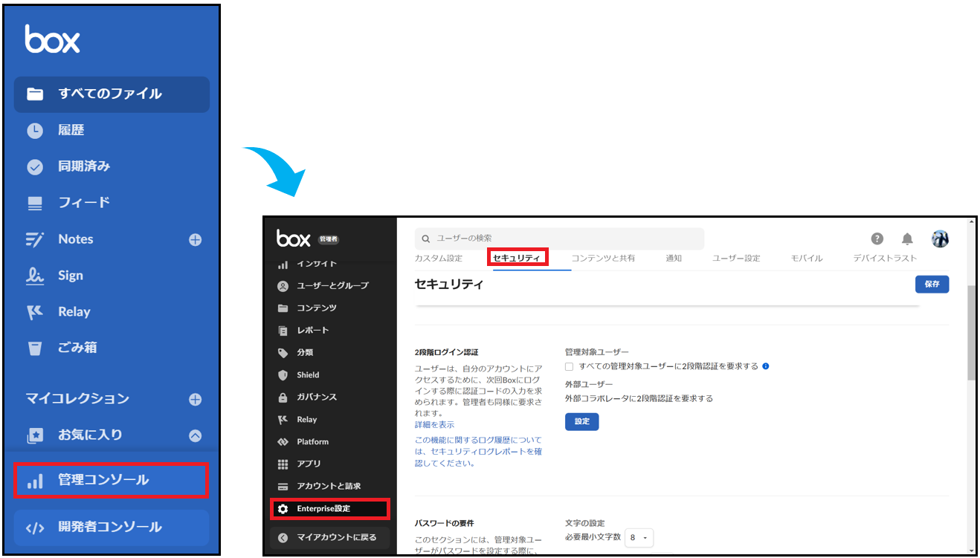Viewport: 980px width, 558px height.
Task: Switch to セキュリティ tab
Action: (x=518, y=258)
